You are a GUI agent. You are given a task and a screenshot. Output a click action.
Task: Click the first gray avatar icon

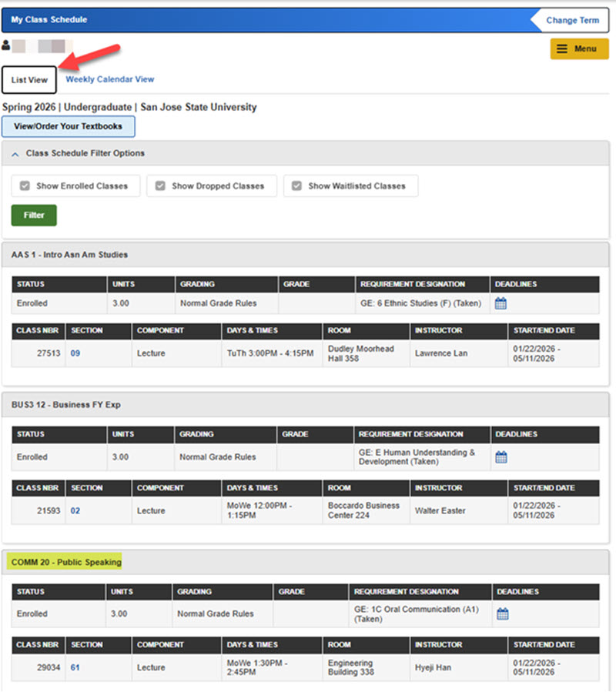[x=21, y=46]
